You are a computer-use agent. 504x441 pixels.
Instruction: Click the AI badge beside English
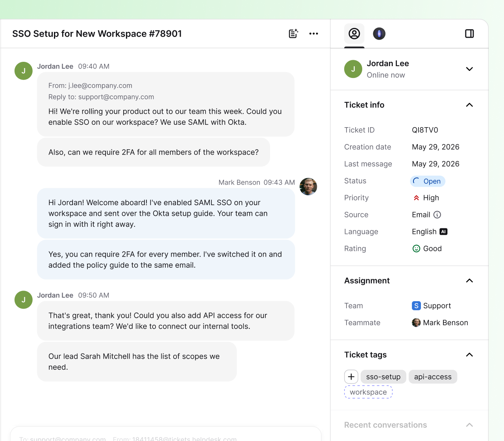(x=443, y=232)
